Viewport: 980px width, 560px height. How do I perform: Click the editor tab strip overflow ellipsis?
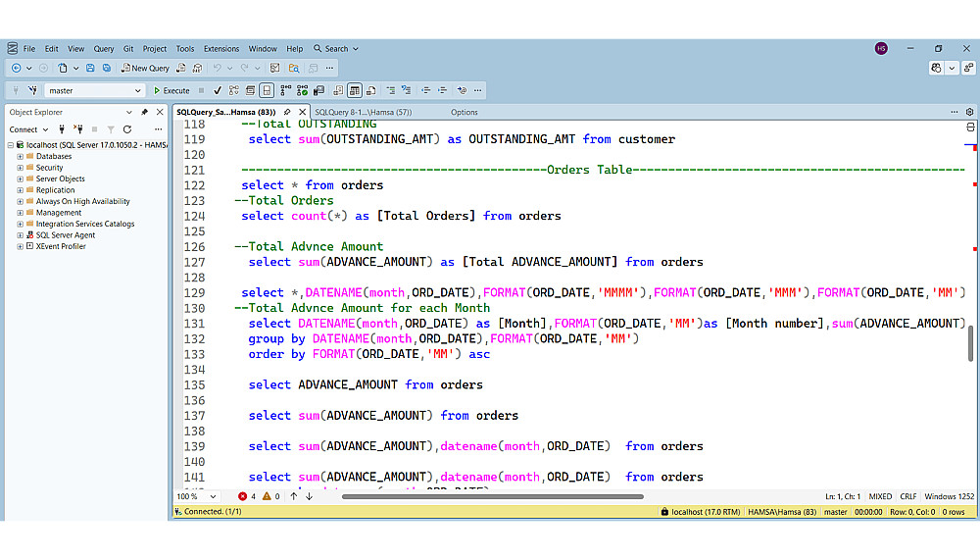955,112
